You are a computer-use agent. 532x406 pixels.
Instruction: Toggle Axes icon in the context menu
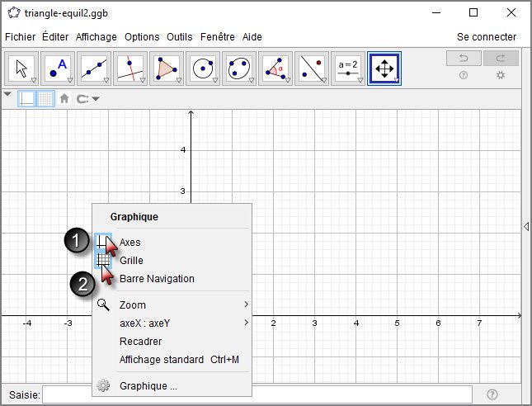click(x=103, y=242)
